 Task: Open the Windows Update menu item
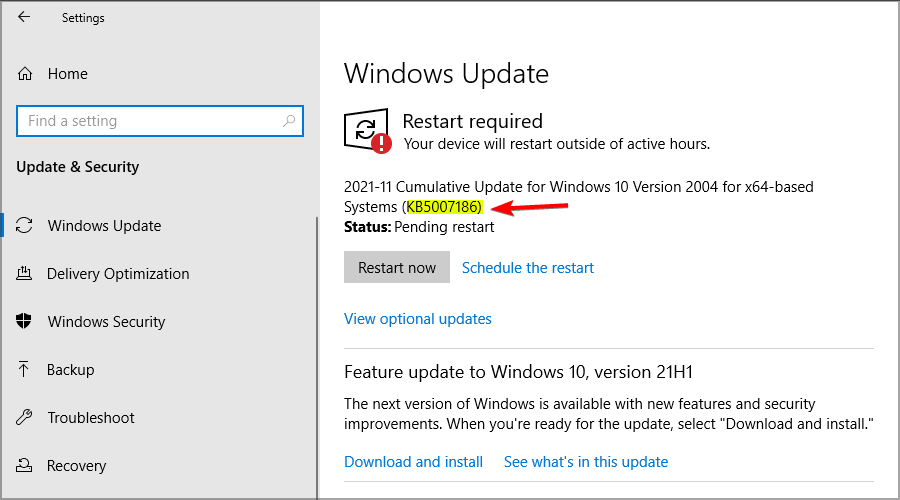coord(104,226)
